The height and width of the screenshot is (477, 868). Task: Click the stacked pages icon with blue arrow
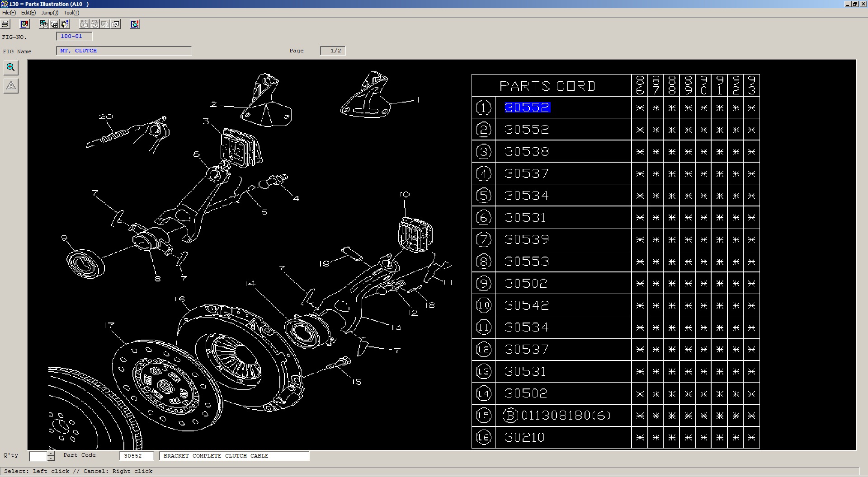pyautogui.click(x=65, y=24)
